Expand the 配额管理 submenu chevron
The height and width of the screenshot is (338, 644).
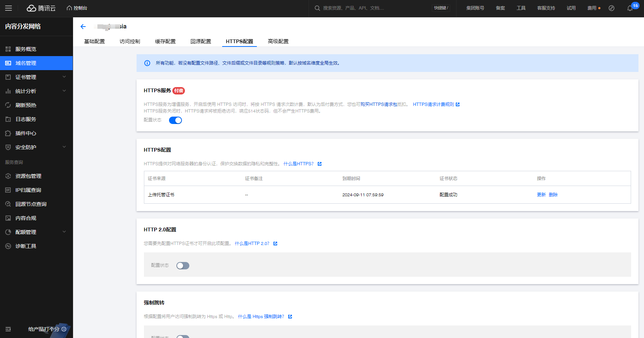(64, 232)
